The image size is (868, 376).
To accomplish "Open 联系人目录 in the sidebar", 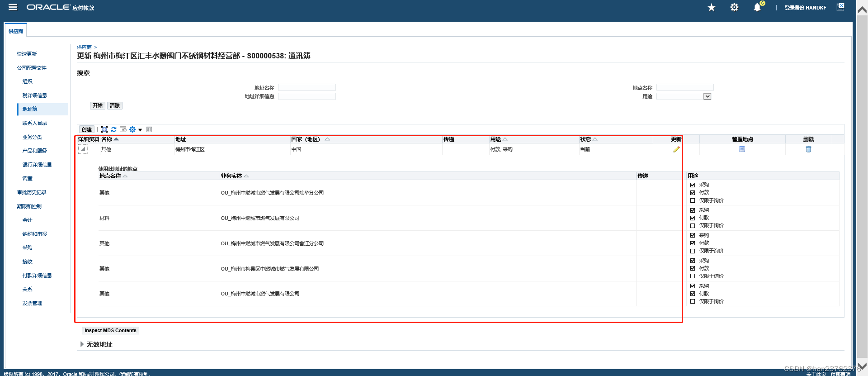I will (35, 123).
